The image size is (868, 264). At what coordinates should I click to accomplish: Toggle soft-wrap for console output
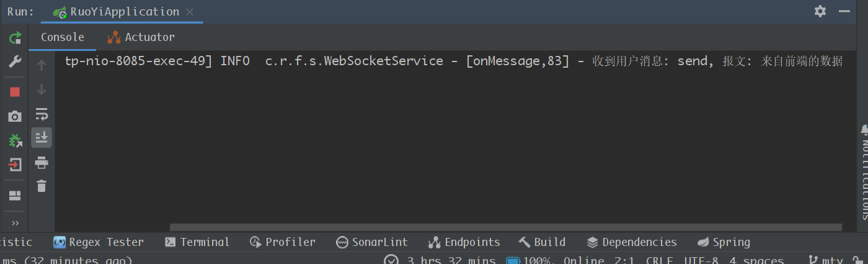(x=42, y=114)
